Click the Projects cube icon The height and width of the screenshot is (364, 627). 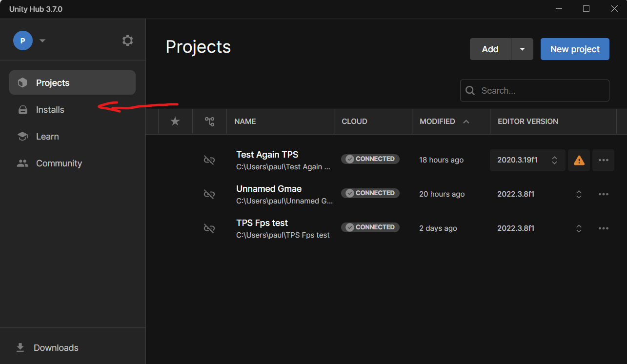point(22,82)
